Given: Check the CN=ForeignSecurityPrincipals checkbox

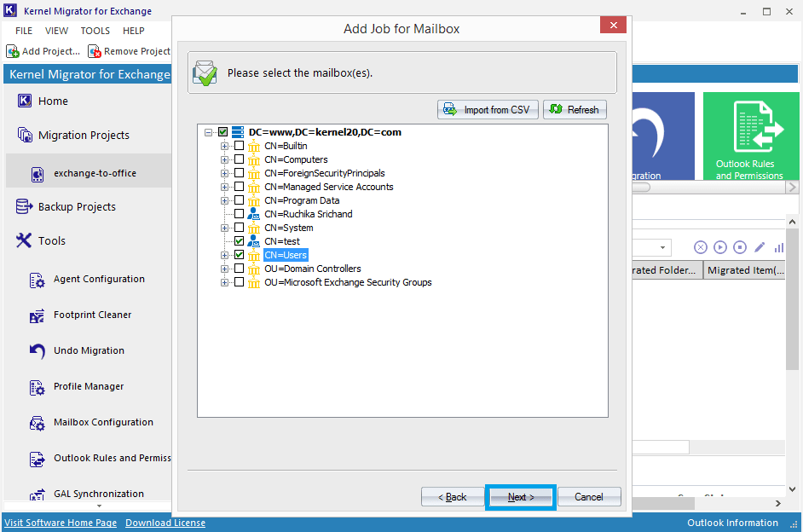Looking at the screenshot, I should tap(239, 173).
